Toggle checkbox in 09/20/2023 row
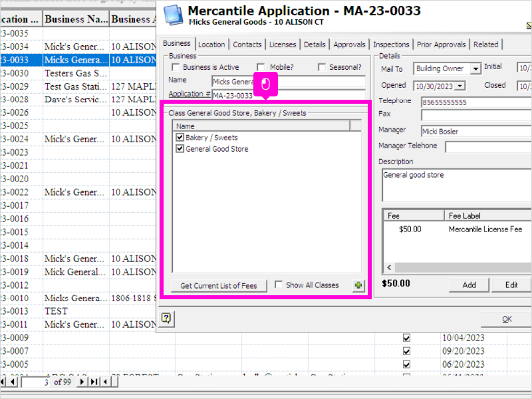 pos(406,351)
